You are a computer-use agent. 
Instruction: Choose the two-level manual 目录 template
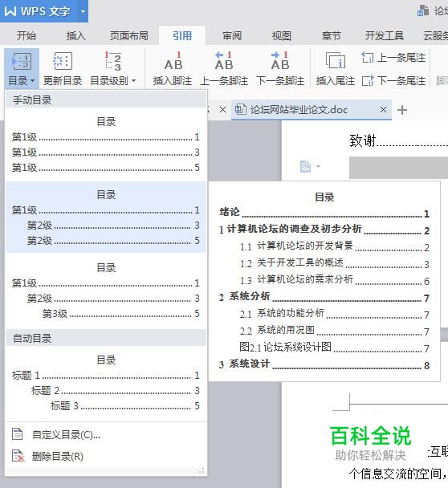click(106, 218)
